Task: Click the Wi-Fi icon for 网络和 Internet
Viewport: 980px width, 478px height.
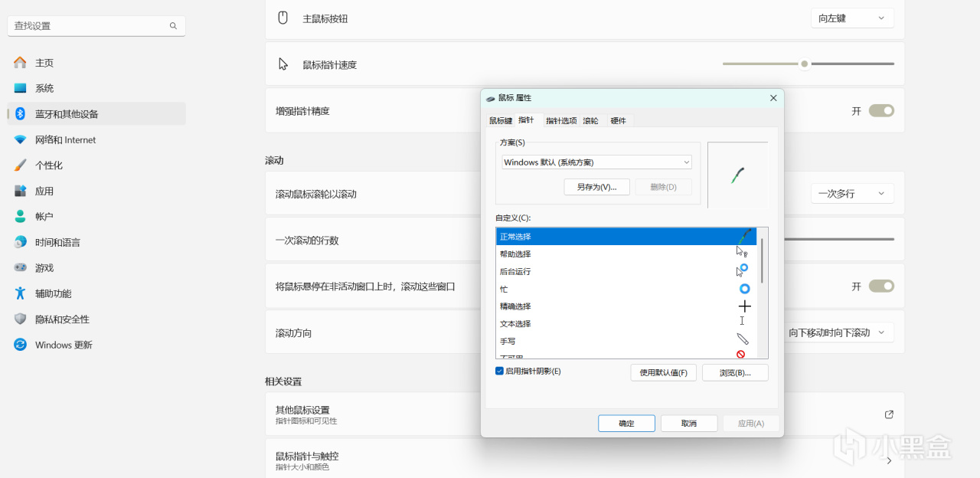Action: (x=20, y=139)
